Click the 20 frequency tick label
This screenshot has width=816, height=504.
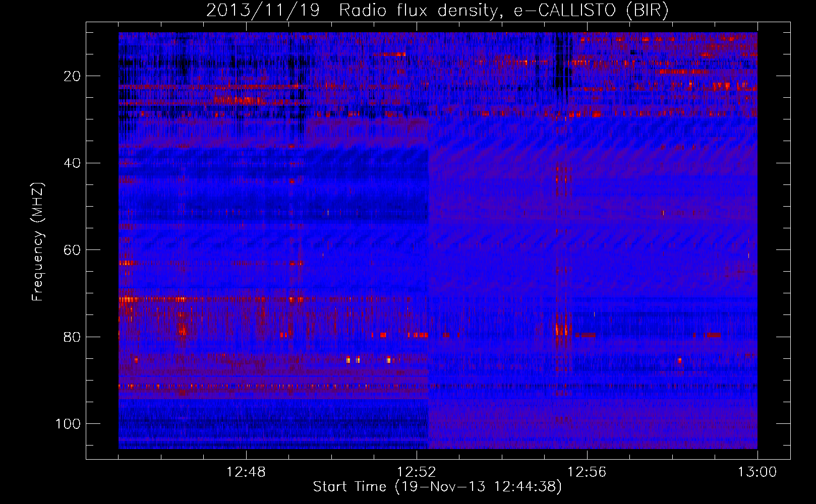click(73, 76)
